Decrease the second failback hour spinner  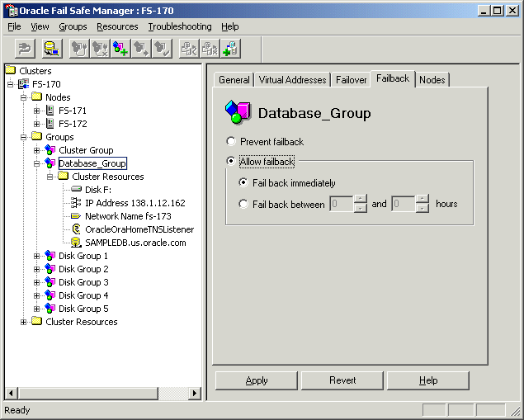coord(423,209)
